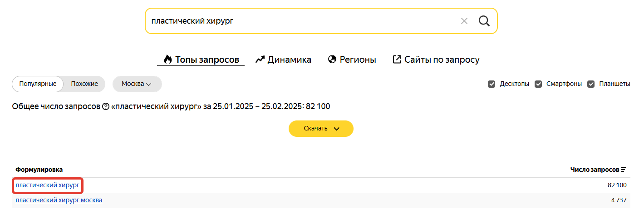Click the globe icon of Регионы
This screenshot has height=210, width=644.
click(332, 60)
